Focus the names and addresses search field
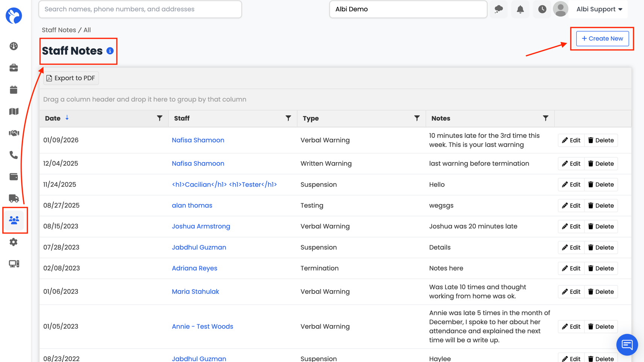Image resolution: width=644 pixels, height=362 pixels. tap(140, 9)
